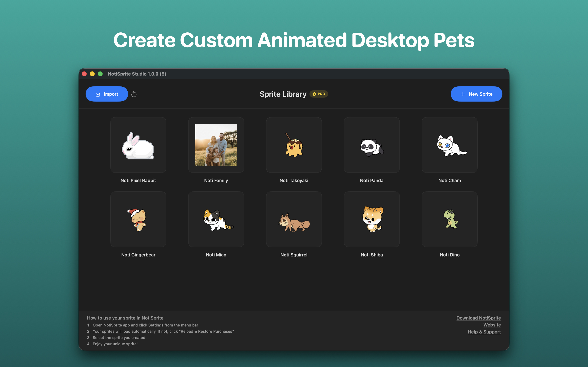Open the Help & Support link
This screenshot has width=588, height=367.
click(x=484, y=332)
